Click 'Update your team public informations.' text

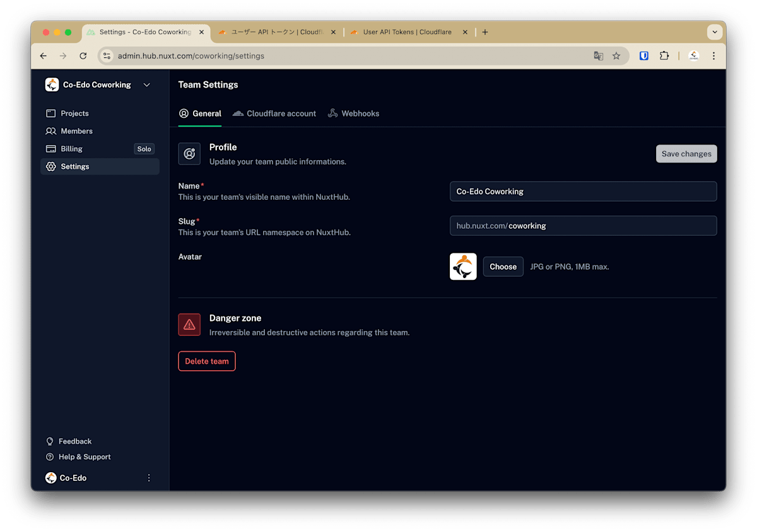(278, 161)
